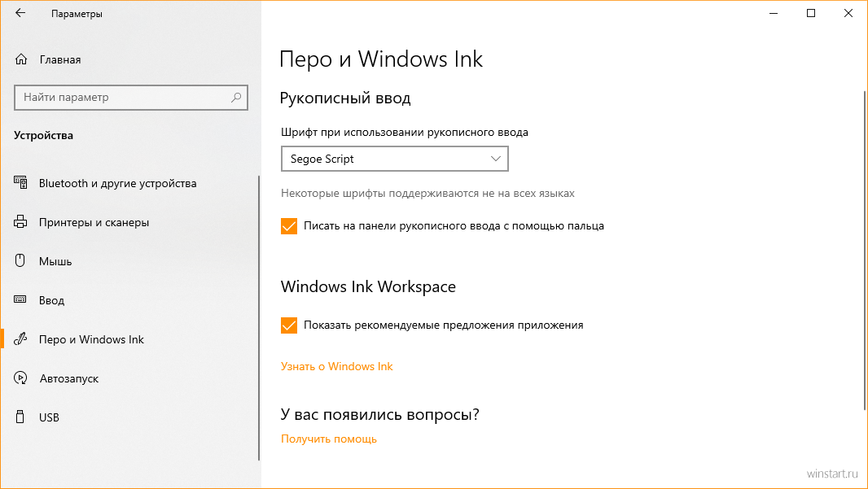Expand the font dropdown chevron arrow
Screen dimensions: 868x489
coord(495,159)
